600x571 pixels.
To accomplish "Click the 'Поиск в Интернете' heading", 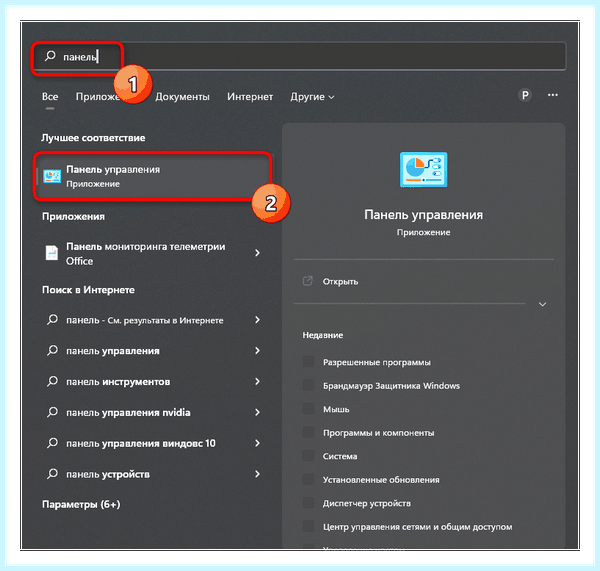I will (x=88, y=290).
